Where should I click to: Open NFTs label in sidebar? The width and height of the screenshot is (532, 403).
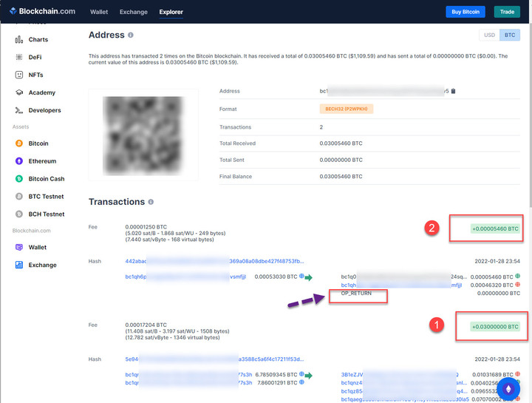point(35,75)
